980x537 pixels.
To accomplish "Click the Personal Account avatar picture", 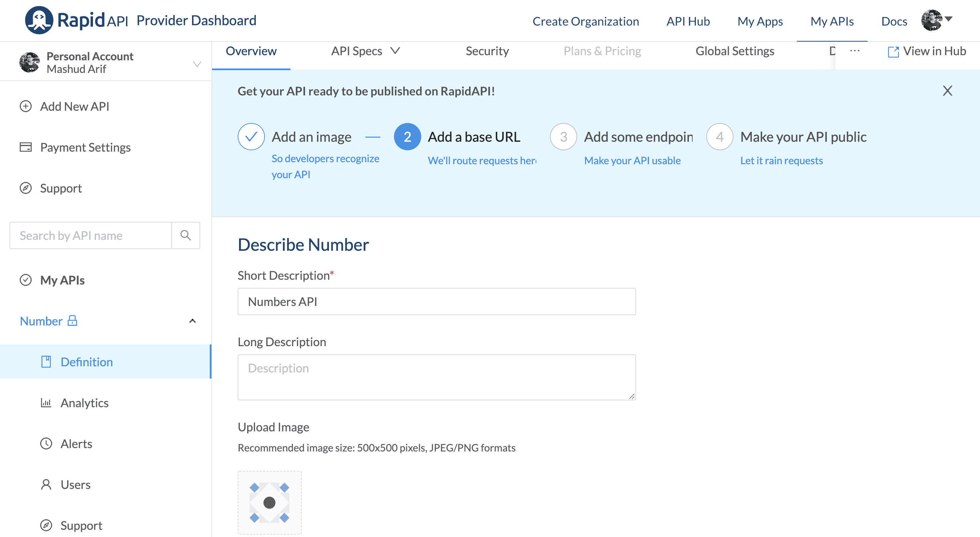I will pyautogui.click(x=30, y=62).
